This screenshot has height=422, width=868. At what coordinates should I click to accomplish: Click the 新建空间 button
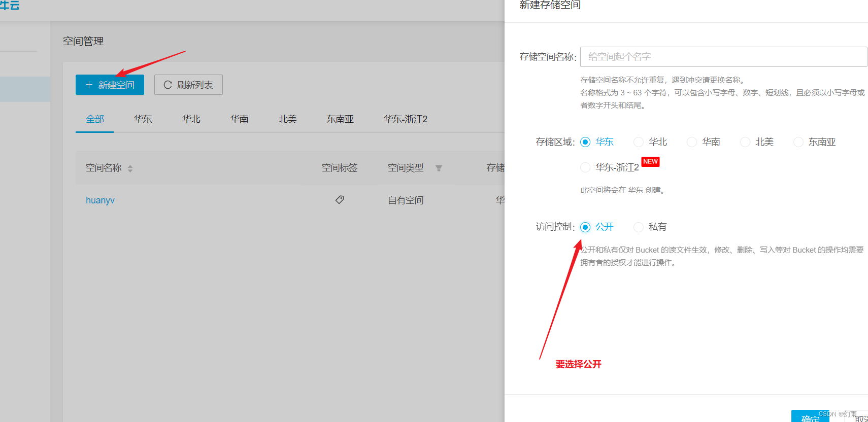tap(110, 85)
